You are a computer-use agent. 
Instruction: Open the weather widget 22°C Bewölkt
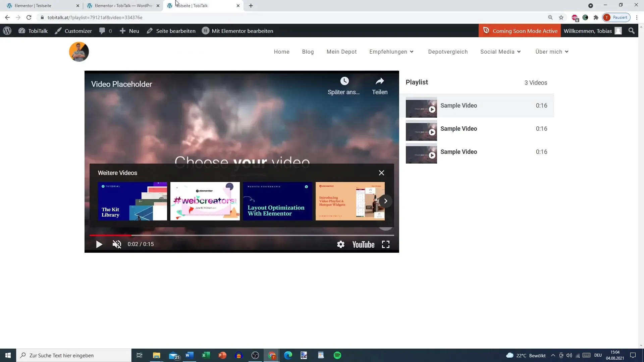tap(526, 355)
